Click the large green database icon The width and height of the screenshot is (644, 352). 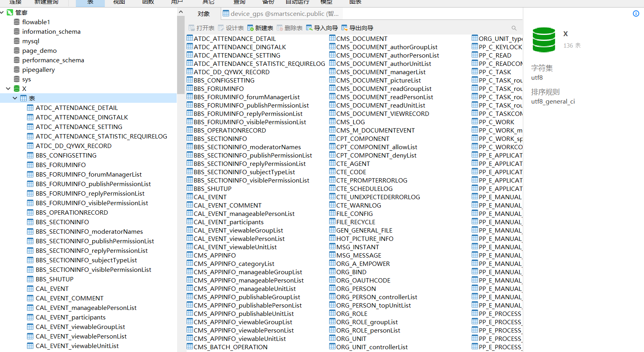[544, 40]
